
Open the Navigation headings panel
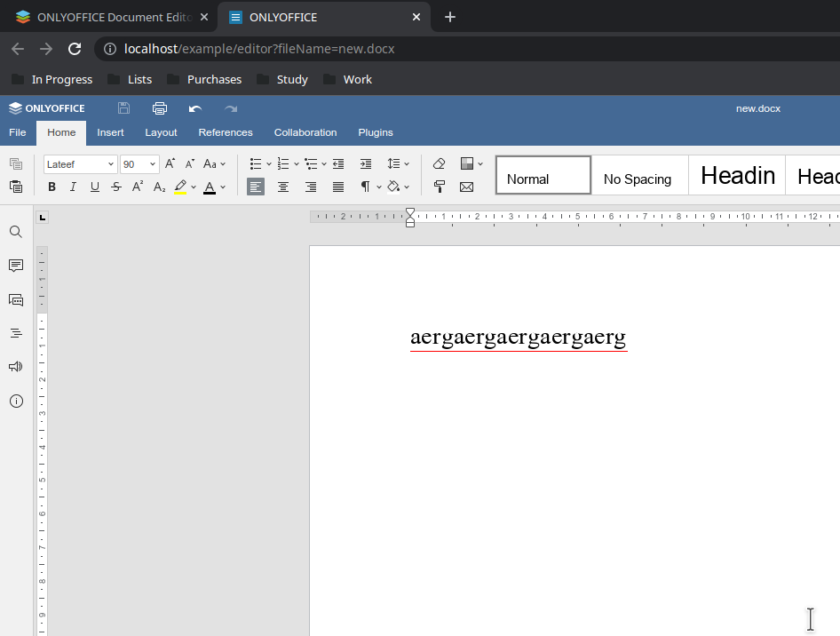tap(16, 333)
